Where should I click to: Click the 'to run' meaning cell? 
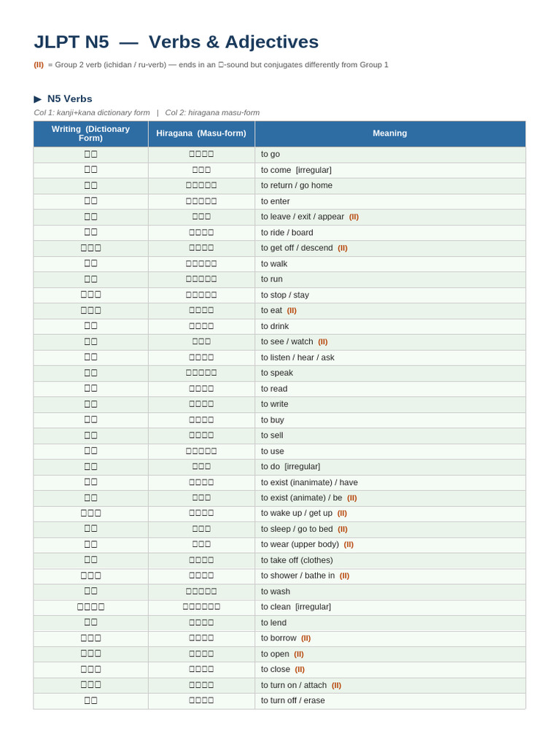click(390, 279)
